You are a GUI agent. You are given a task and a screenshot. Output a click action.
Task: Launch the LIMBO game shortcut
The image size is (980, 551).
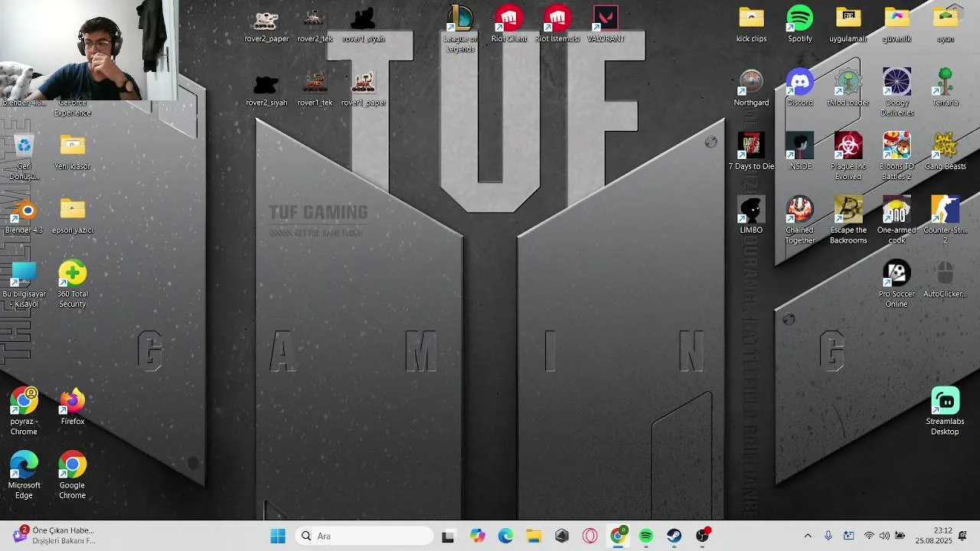tap(751, 216)
